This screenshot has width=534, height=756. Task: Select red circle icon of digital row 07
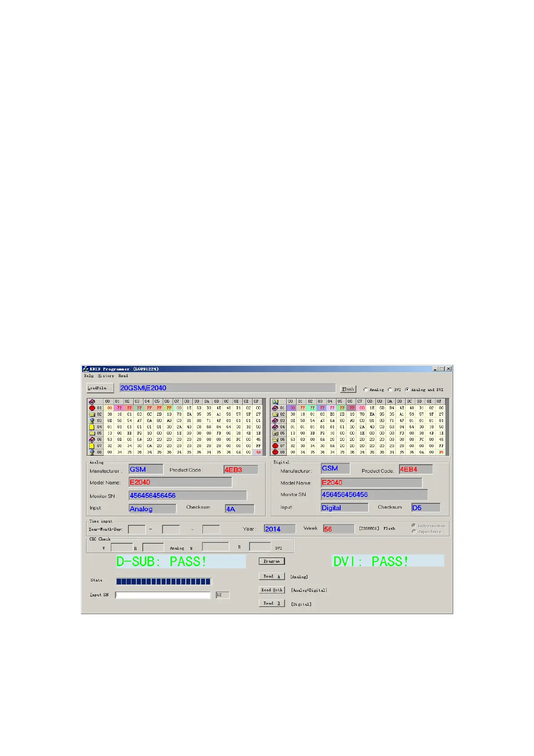[x=275, y=446]
